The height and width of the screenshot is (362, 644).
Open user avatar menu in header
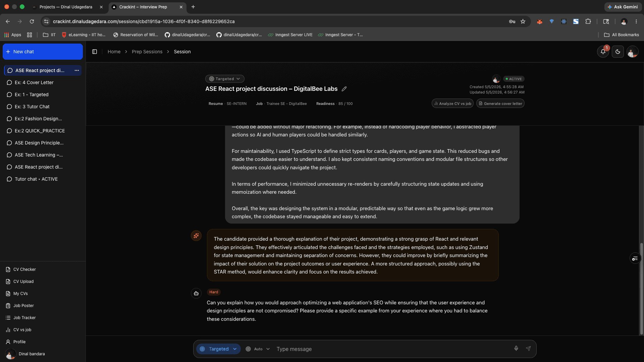[633, 52]
